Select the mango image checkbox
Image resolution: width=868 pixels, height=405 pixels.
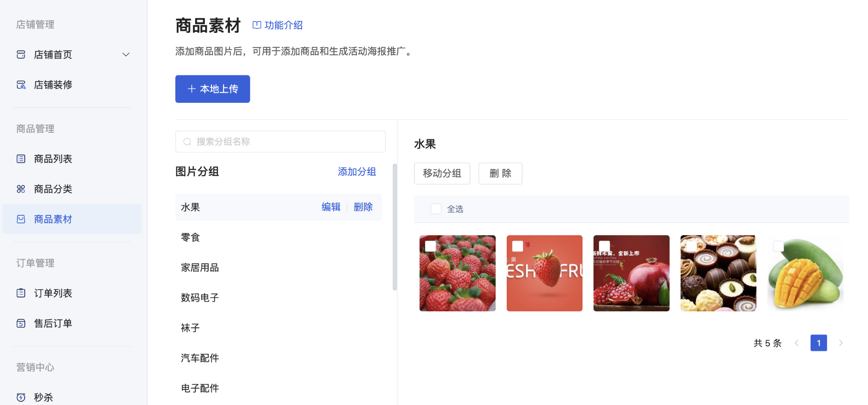click(778, 246)
